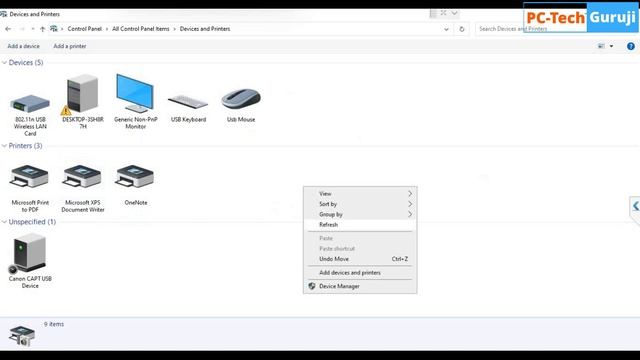The height and width of the screenshot is (360, 640).
Task: Choose Add devices and printers menu entry
Action: tap(360, 273)
